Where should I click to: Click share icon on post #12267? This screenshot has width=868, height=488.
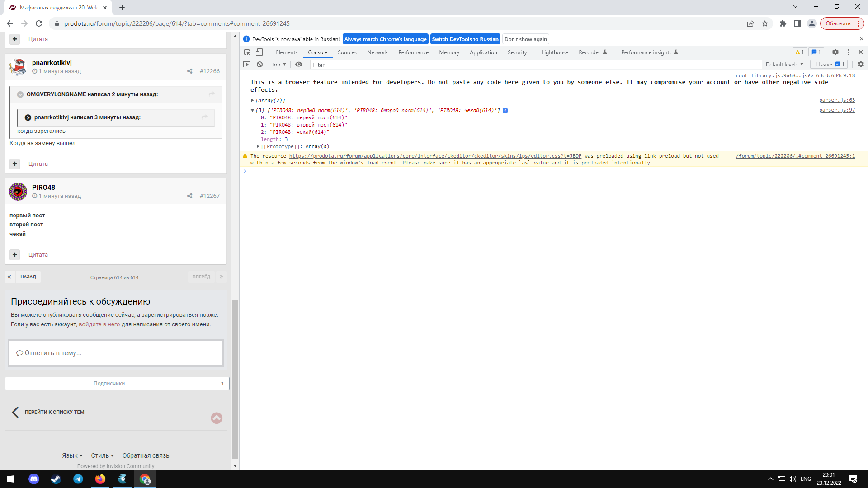189,196
